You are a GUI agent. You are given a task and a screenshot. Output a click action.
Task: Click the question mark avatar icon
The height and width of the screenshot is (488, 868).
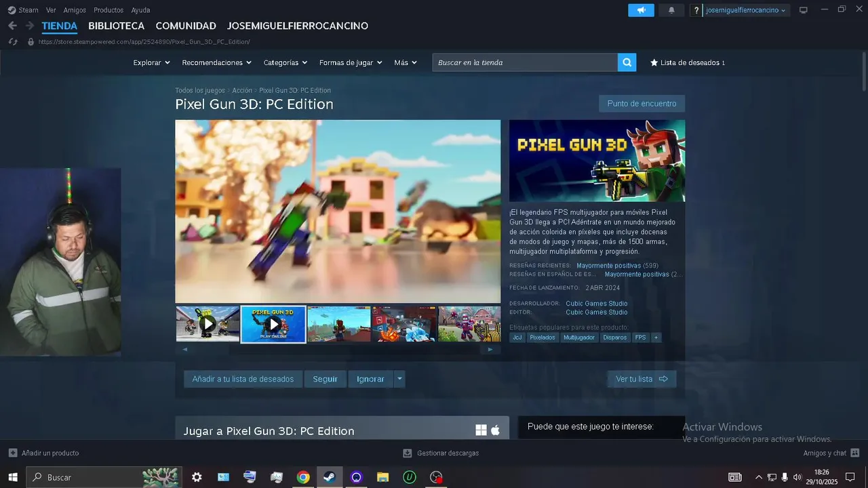696,10
